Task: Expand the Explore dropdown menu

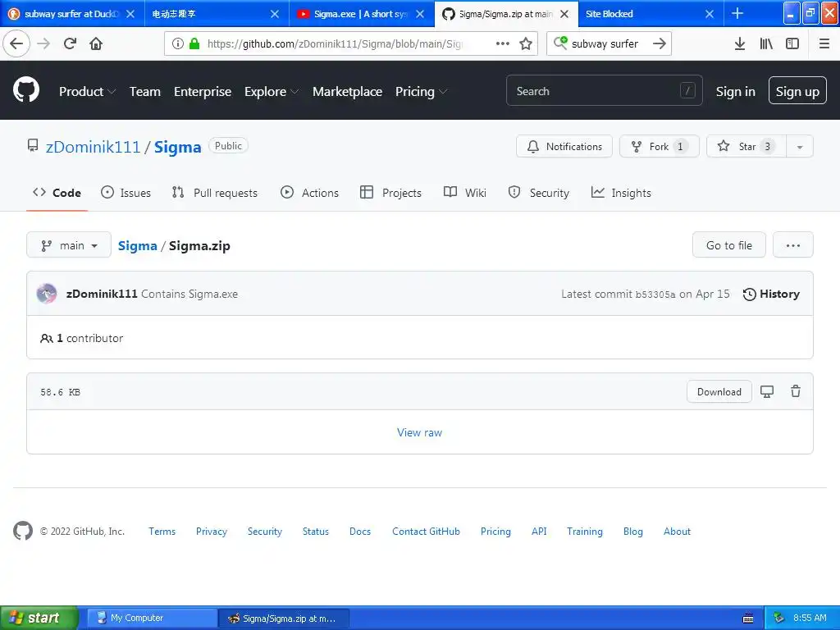Action: [x=272, y=92]
